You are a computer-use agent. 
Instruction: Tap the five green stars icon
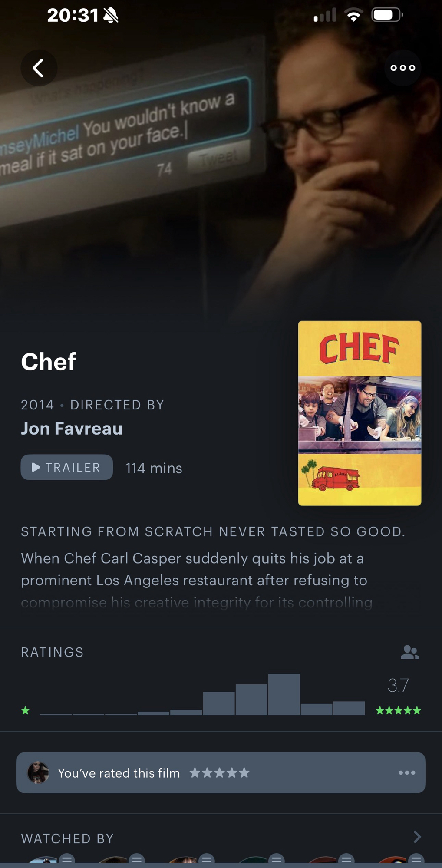tap(398, 710)
